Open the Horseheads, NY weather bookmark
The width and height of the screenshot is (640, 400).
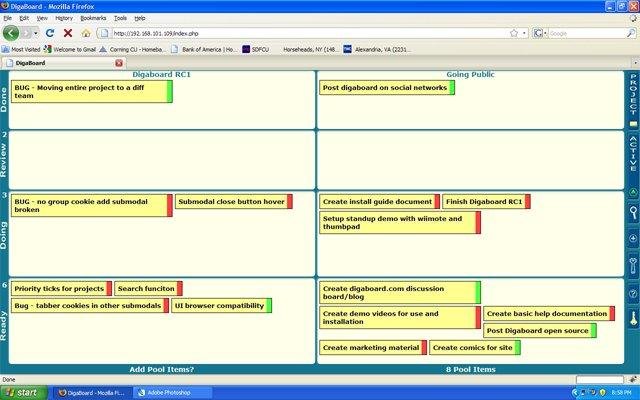310,49
